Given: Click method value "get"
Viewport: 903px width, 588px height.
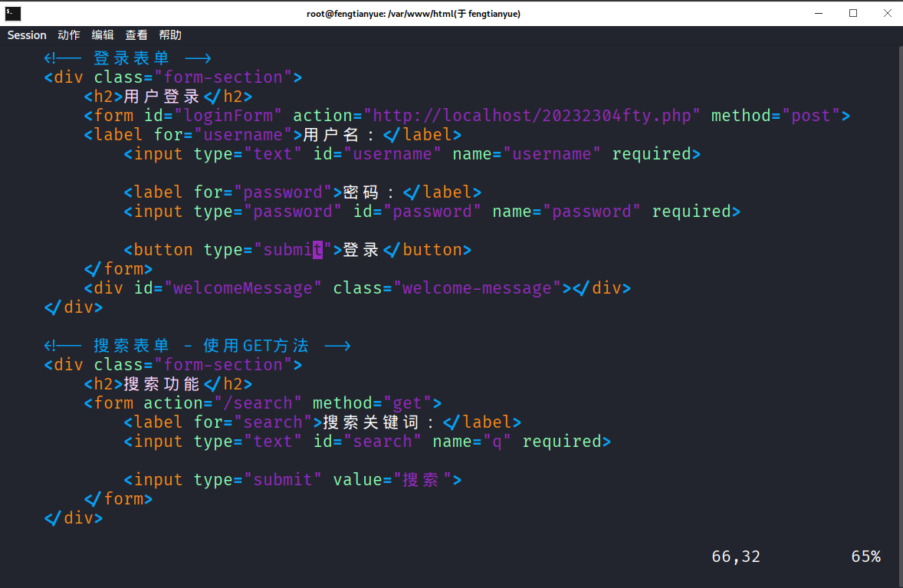Looking at the screenshot, I should tap(407, 403).
